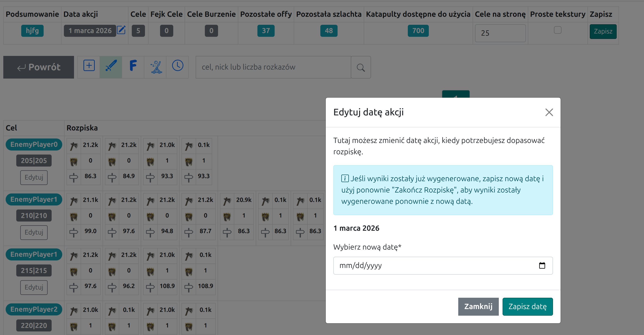Go back with the Powrót button
This screenshot has width=644, height=335.
38,67
